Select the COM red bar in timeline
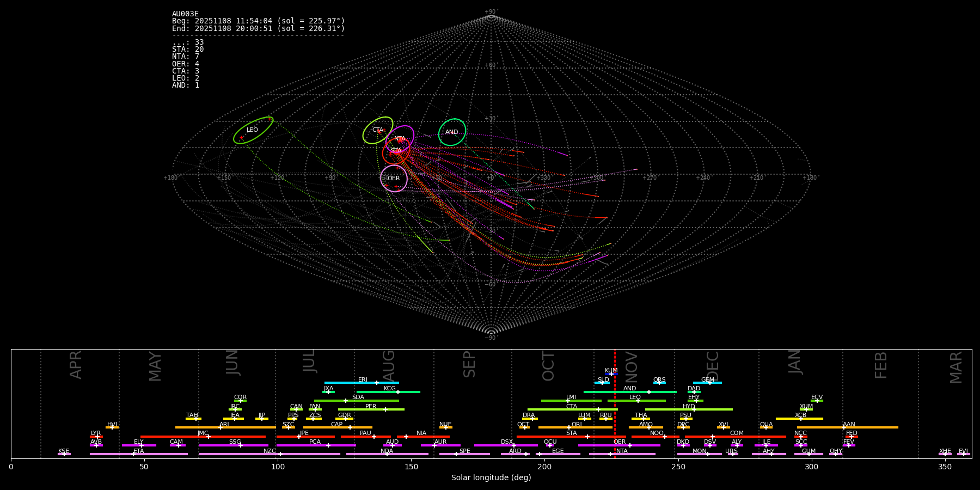This screenshot has height=490, width=980. (736, 436)
